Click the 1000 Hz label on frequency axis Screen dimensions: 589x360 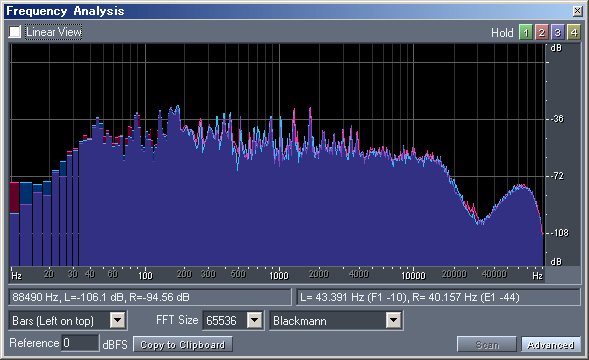coord(279,275)
